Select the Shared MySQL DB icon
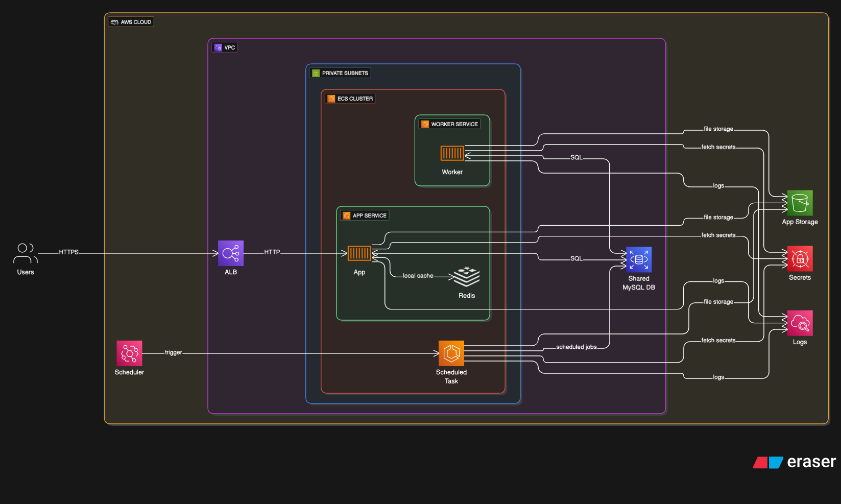Viewport: 841px width, 504px height. click(639, 260)
